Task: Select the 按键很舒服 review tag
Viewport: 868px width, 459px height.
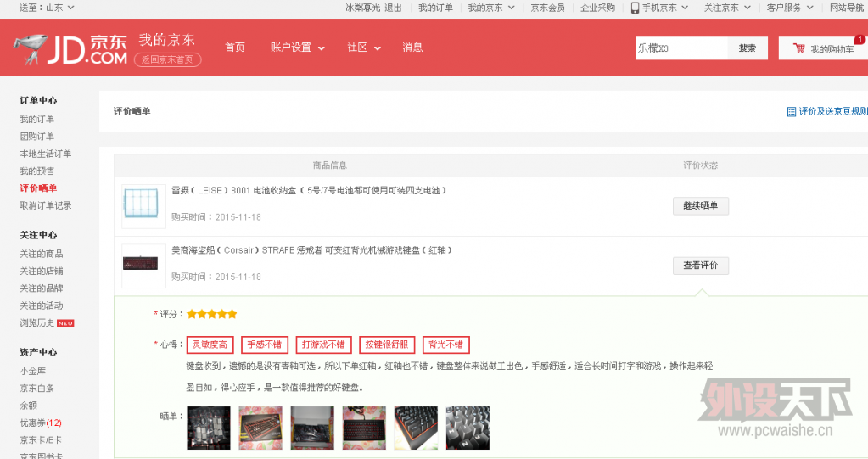Action: pyautogui.click(x=386, y=344)
